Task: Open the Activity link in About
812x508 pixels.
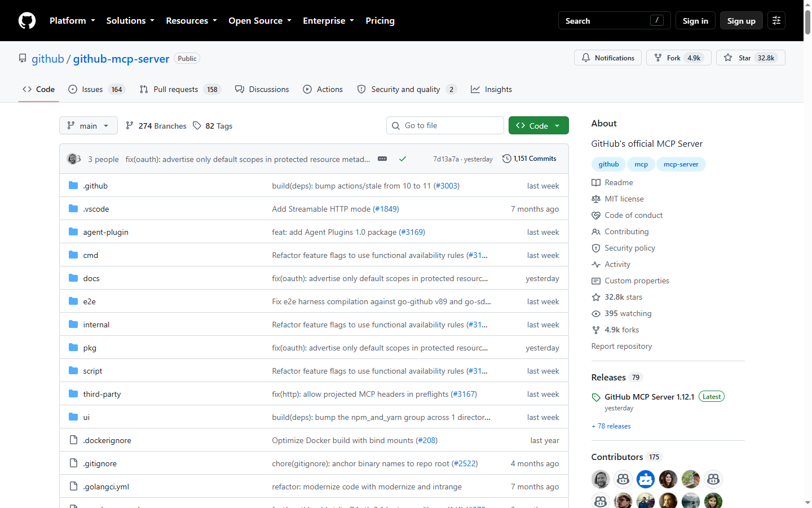Action: (611, 264)
